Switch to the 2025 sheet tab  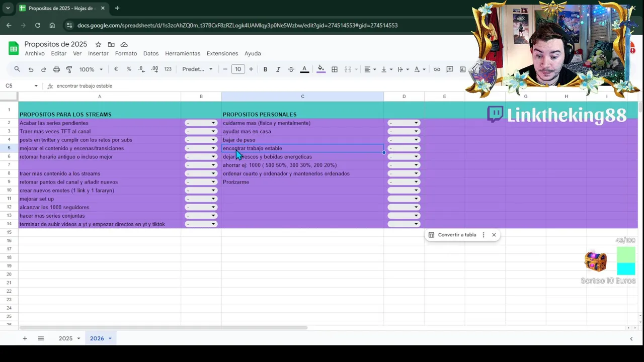point(65,338)
